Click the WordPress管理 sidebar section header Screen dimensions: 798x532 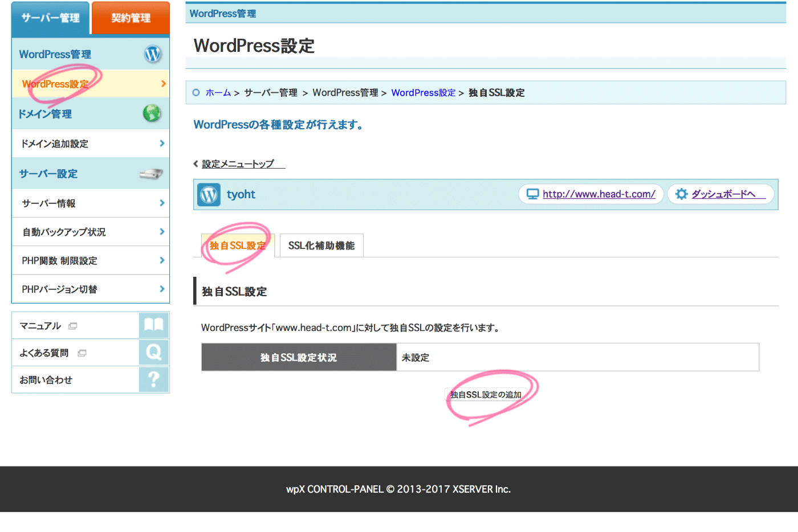pyautogui.click(x=91, y=54)
